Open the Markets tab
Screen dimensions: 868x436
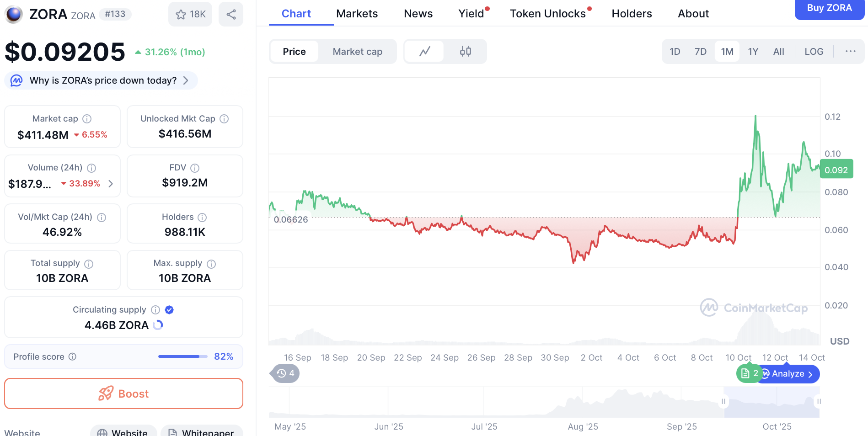point(357,14)
